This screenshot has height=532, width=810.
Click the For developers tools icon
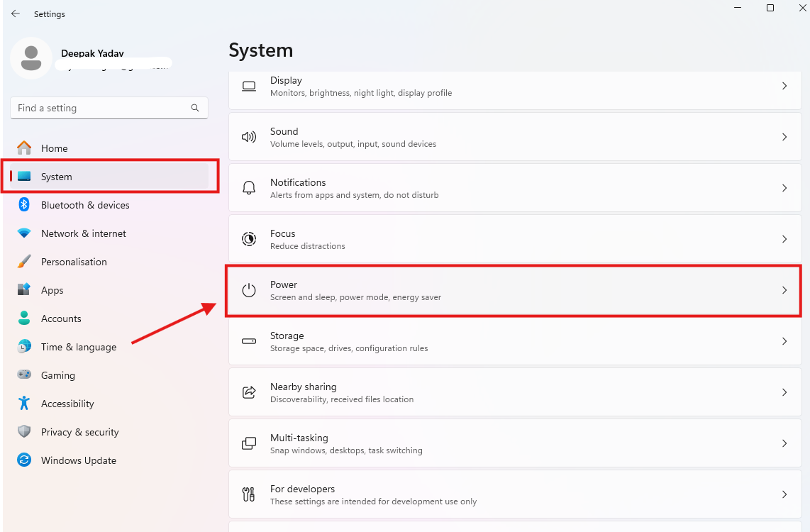point(248,494)
